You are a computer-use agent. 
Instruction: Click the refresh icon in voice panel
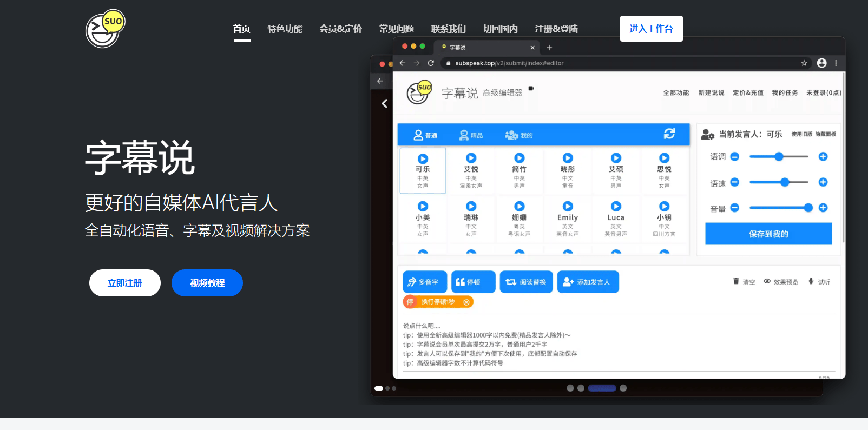tap(669, 134)
